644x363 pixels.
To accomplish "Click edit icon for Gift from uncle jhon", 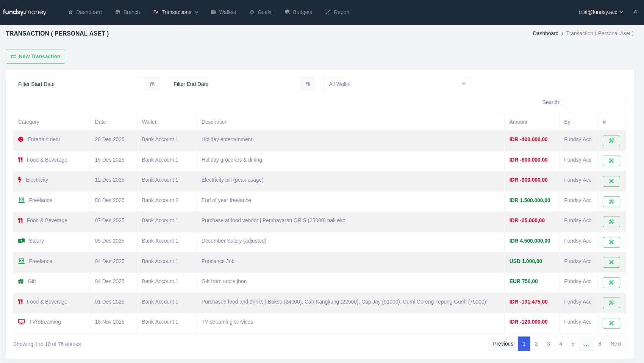I will pos(611,283).
